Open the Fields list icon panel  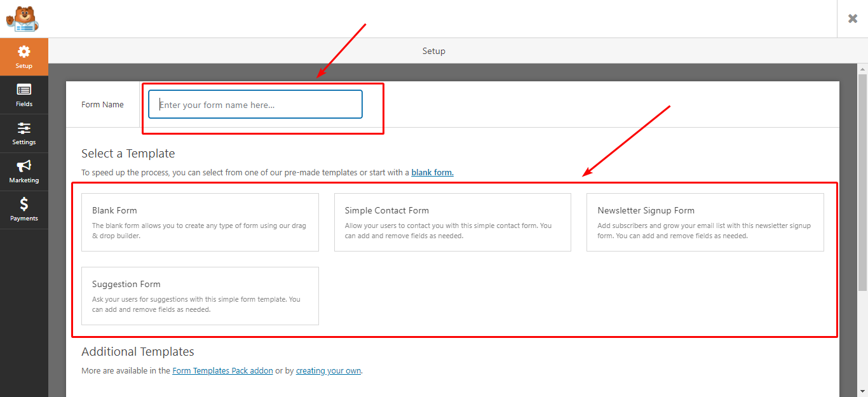tap(24, 95)
